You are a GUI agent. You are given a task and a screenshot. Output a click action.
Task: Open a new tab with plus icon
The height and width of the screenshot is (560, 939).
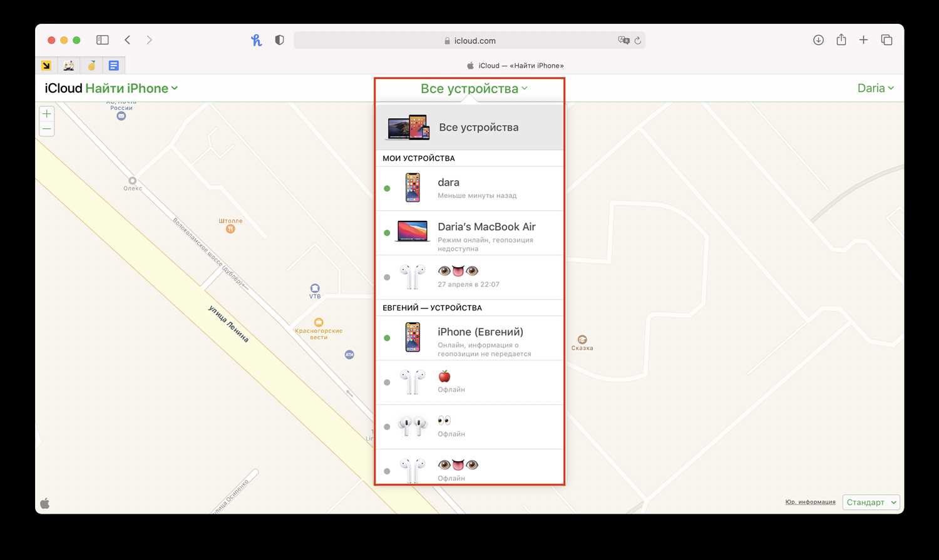click(863, 40)
